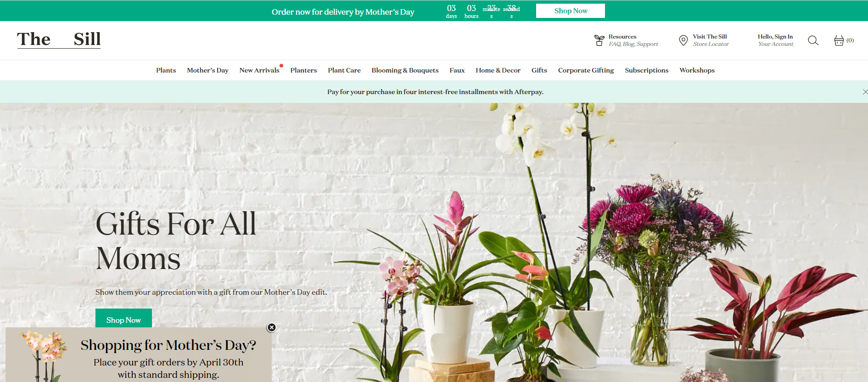Open the Subscriptions page

(x=646, y=70)
